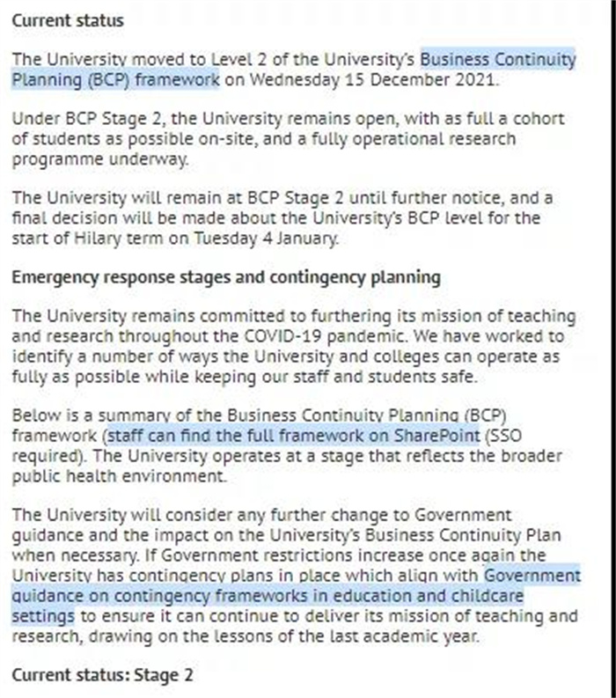616x698 pixels.
Task: Click the sentence "The University will remain at BCP Stage 2"
Action: coord(178,197)
